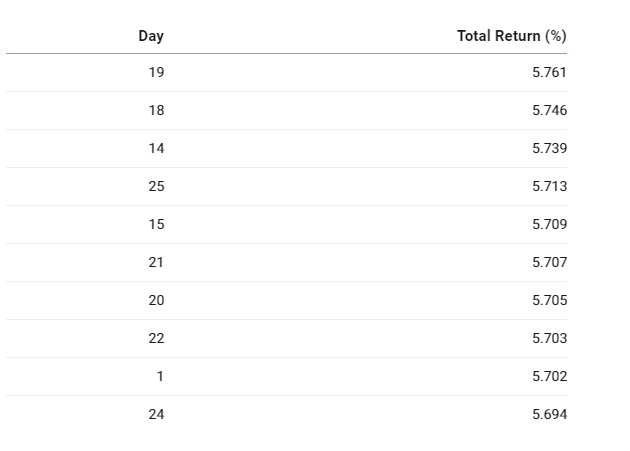
Task: Click the 5.694 return value
Action: (x=549, y=414)
